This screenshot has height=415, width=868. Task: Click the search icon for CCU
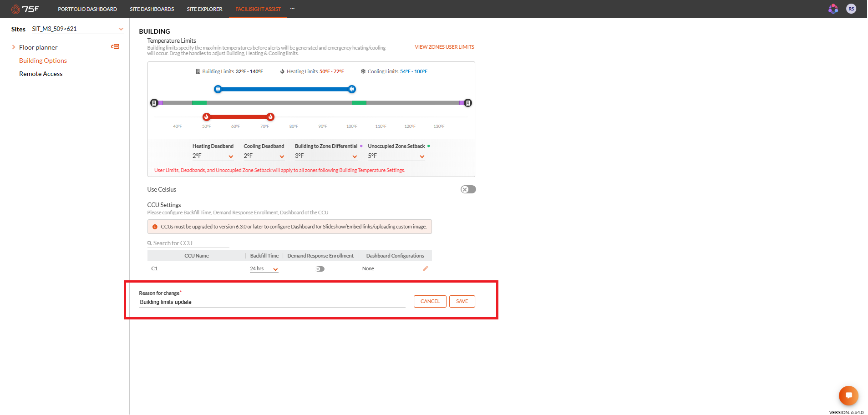pos(149,243)
